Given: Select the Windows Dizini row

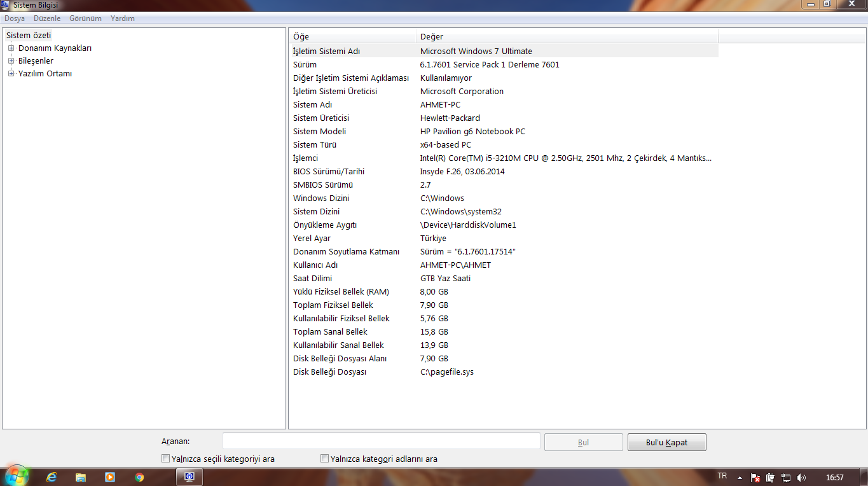Looking at the screenshot, I should pos(504,198).
